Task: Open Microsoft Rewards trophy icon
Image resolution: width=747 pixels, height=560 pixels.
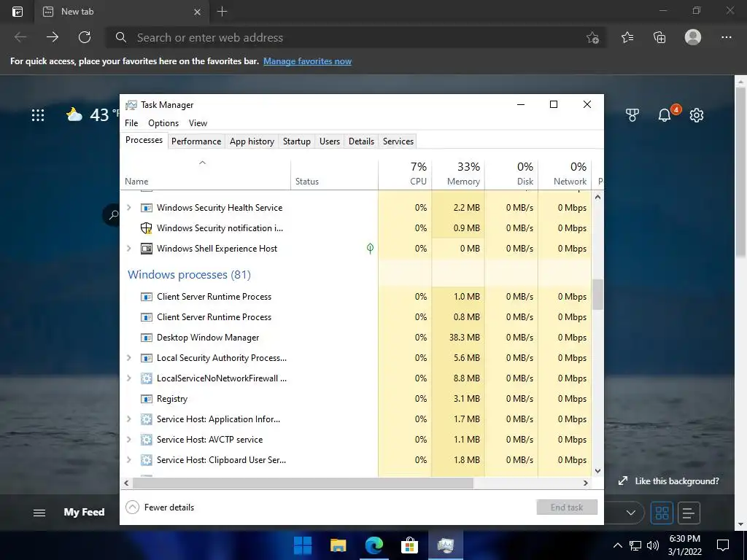Action: (632, 114)
